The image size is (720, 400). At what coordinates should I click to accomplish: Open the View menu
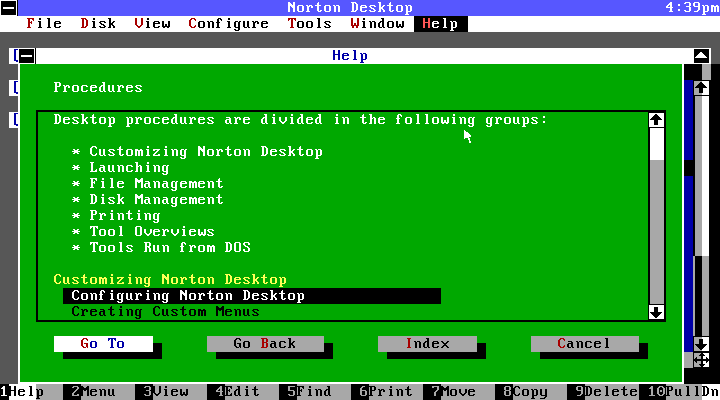pyautogui.click(x=152, y=23)
